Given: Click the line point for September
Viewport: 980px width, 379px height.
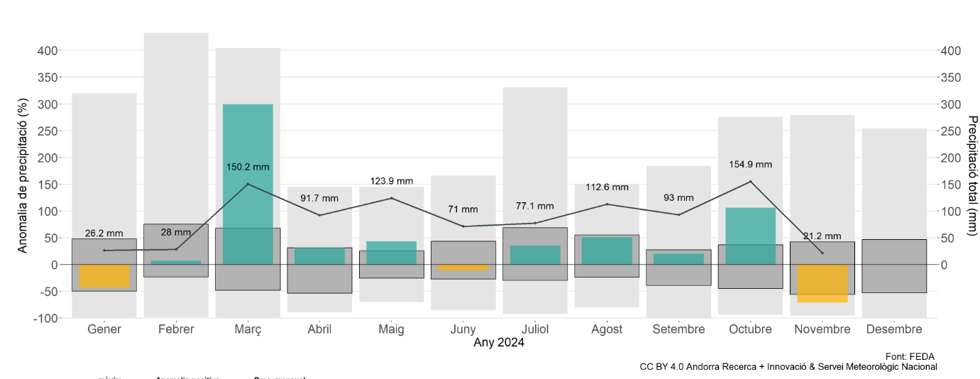Looking at the screenshot, I should [x=678, y=214].
